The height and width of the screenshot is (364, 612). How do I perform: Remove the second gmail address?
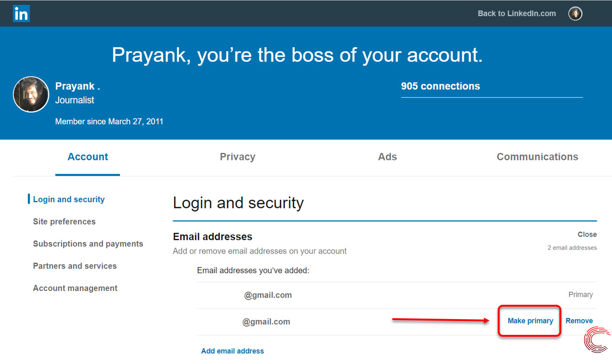[x=579, y=321]
